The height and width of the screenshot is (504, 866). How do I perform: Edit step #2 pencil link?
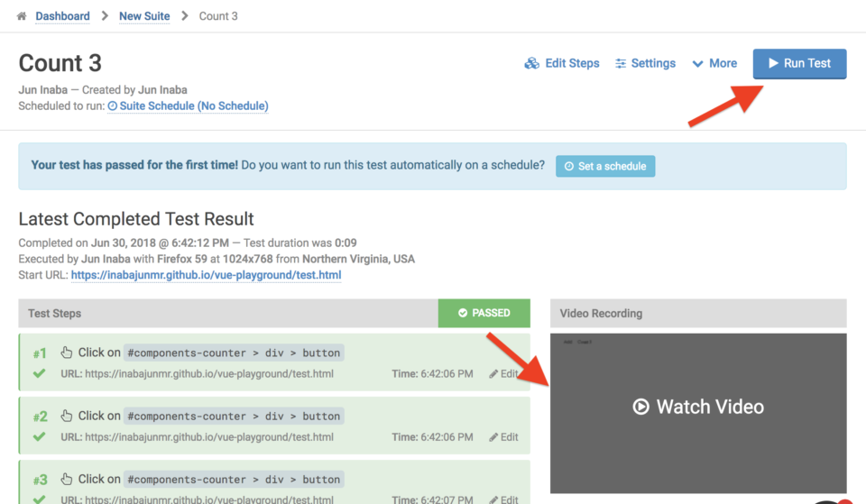(x=503, y=437)
